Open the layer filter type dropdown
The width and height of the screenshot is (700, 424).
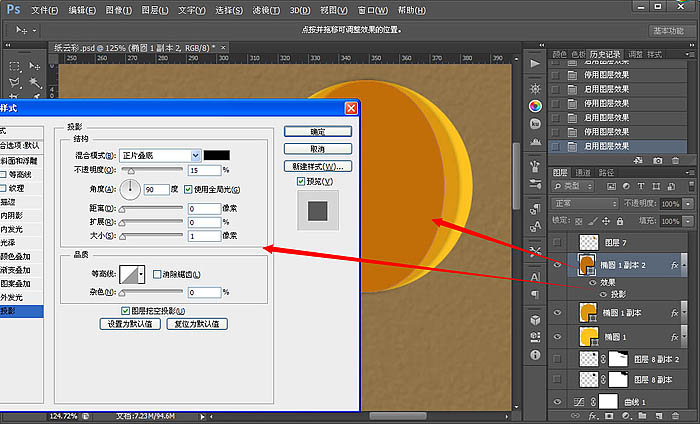573,186
